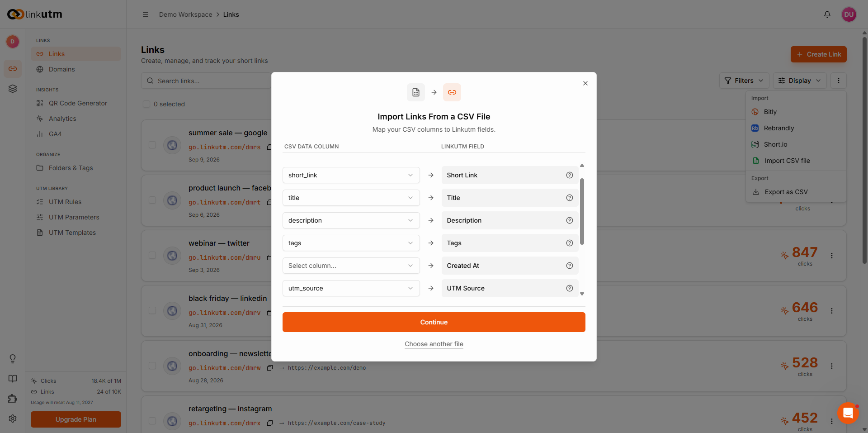
Task: Toggle the select-all checkbox next to 0 selected
Action: (x=146, y=104)
